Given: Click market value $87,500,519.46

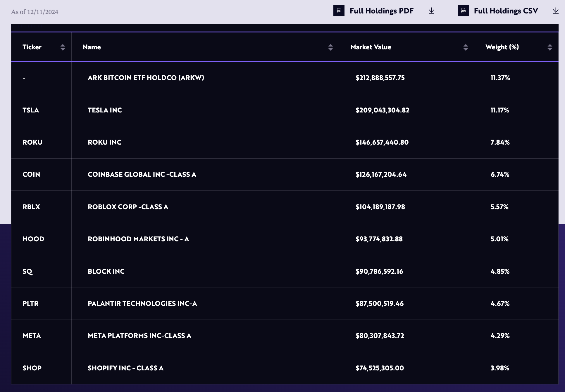Looking at the screenshot, I should tap(380, 303).
